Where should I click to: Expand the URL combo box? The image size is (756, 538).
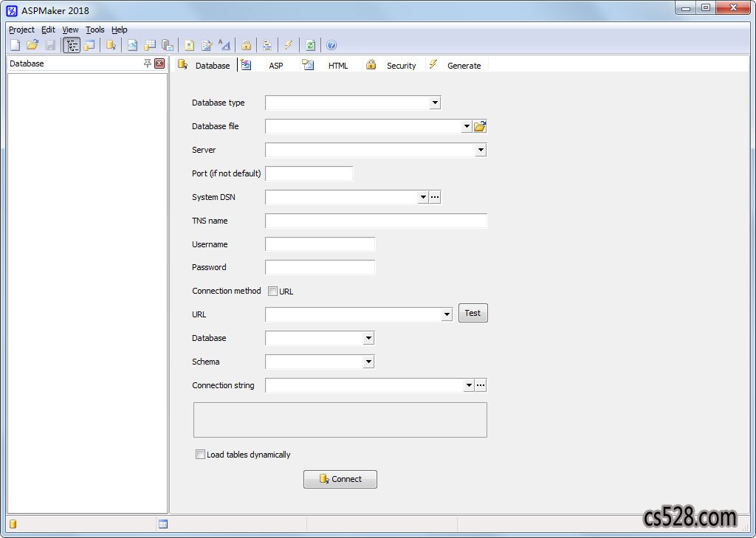(447, 315)
